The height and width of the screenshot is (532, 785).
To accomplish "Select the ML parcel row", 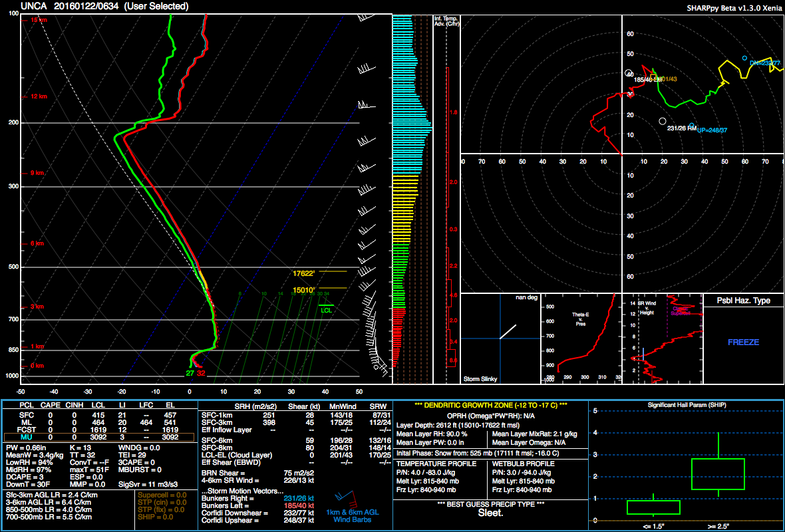I will (98, 422).
